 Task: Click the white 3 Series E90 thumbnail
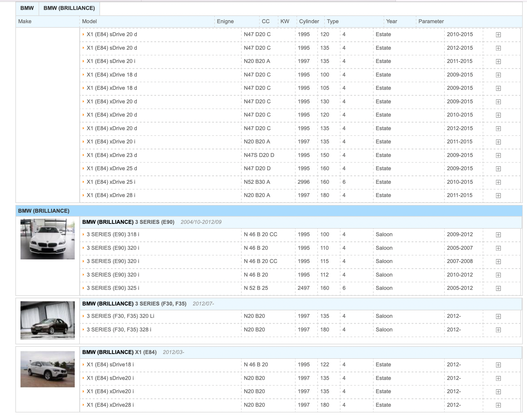(47, 239)
